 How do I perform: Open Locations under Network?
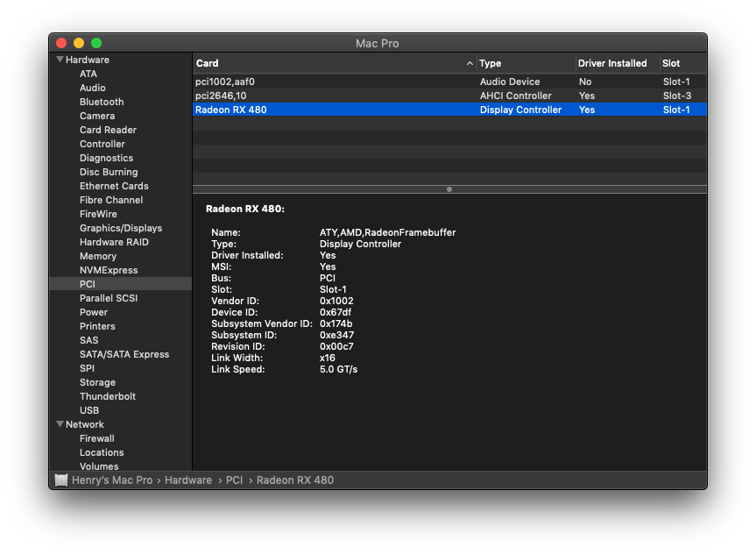[102, 452]
